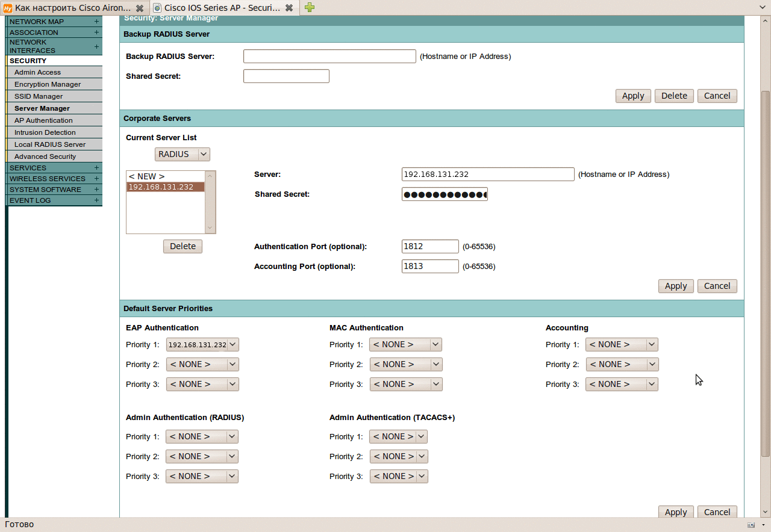
Task: Delete the backup RADIUS server entry
Action: pos(674,96)
